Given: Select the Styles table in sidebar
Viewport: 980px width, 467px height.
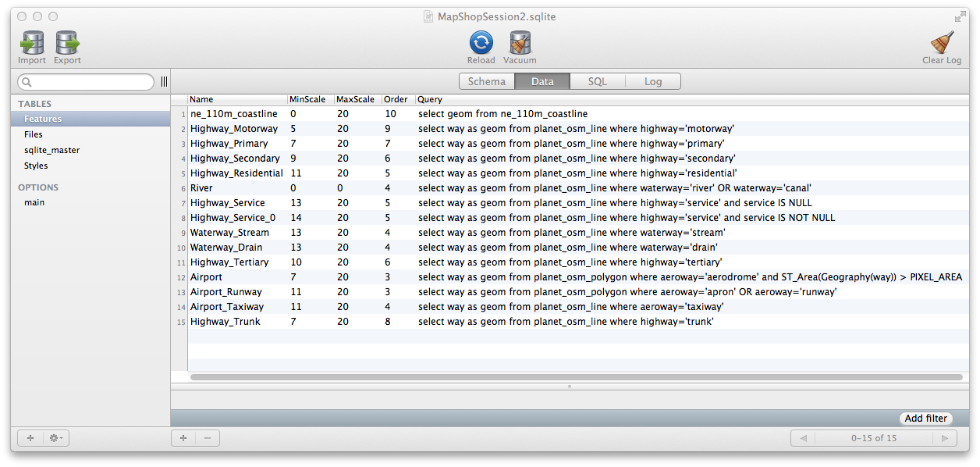Looking at the screenshot, I should (x=36, y=166).
